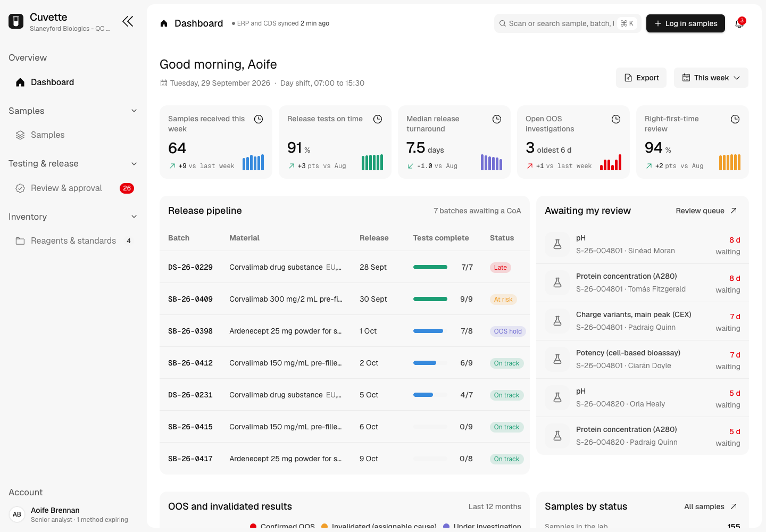
Task: Open clock icon on Samples received card
Action: tap(259, 119)
